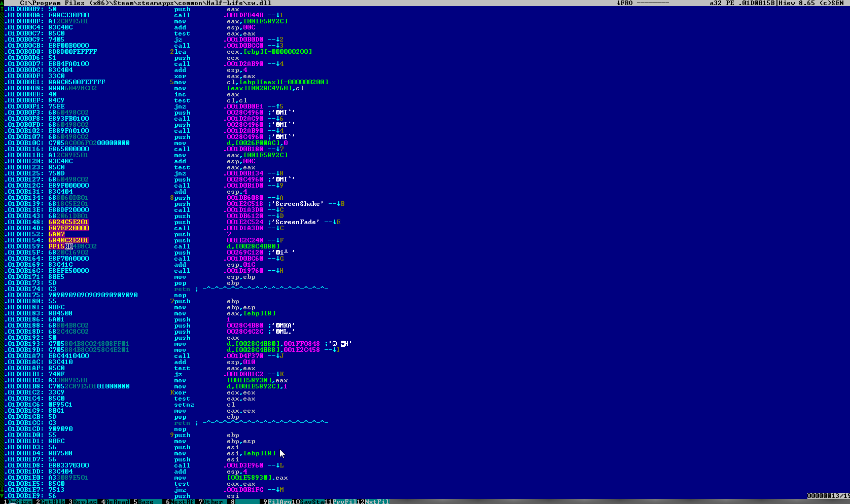
Task: Click jz target .001D0B1C2
Action: (244, 374)
